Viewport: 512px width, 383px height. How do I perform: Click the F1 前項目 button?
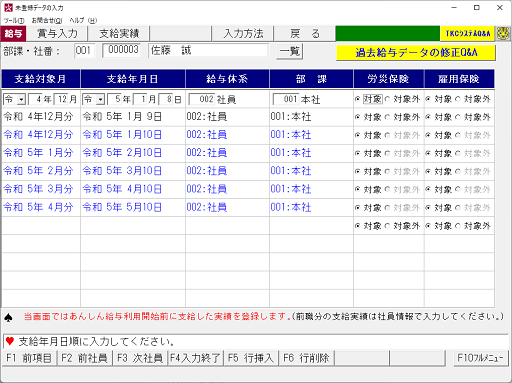29,358
